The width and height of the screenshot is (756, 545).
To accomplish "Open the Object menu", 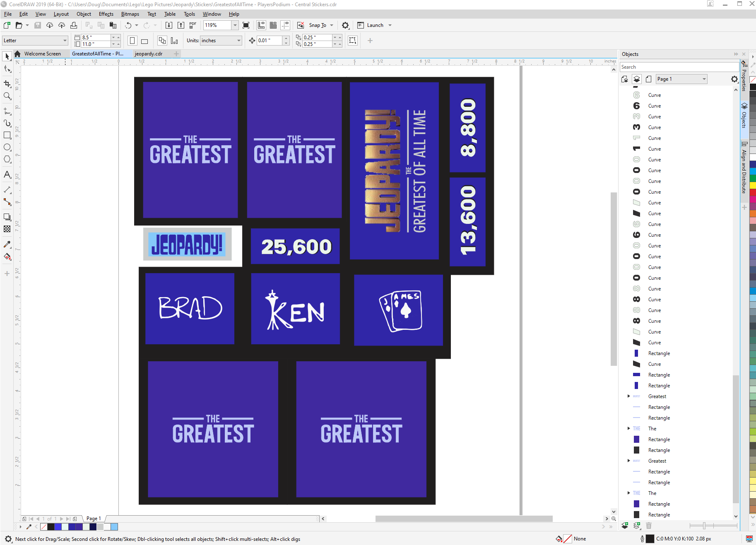I will click(84, 14).
